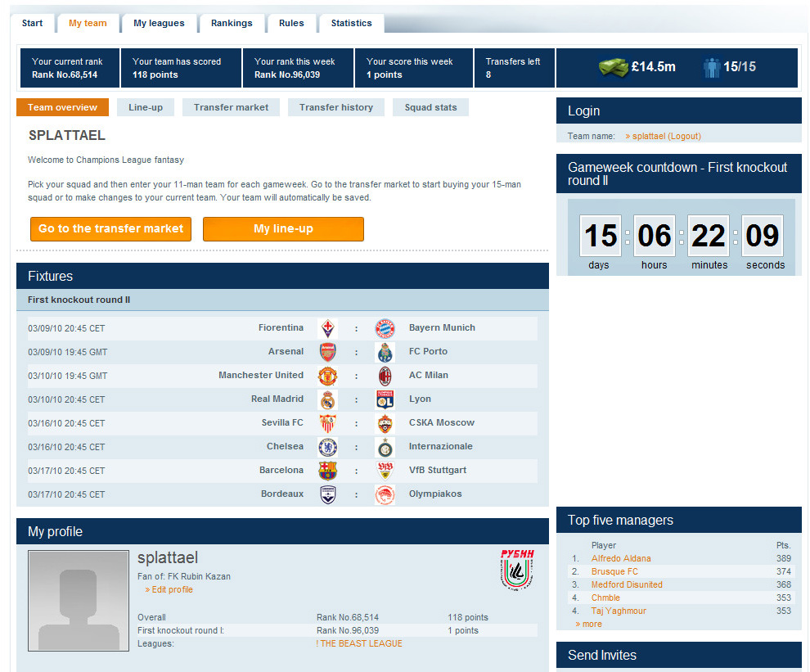
Task: Click the Fiorentina team name
Action: 281,327
